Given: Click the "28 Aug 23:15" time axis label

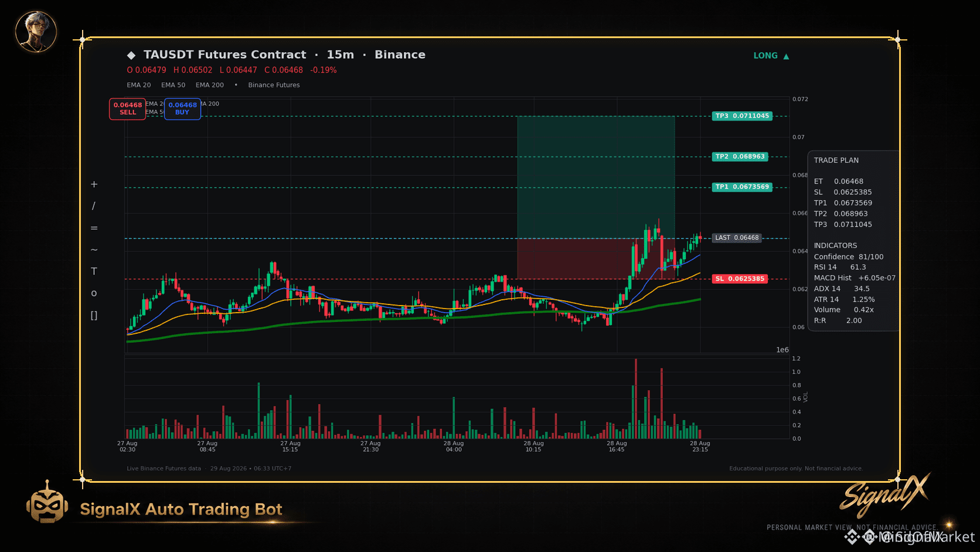Looking at the screenshot, I should pyautogui.click(x=700, y=446).
